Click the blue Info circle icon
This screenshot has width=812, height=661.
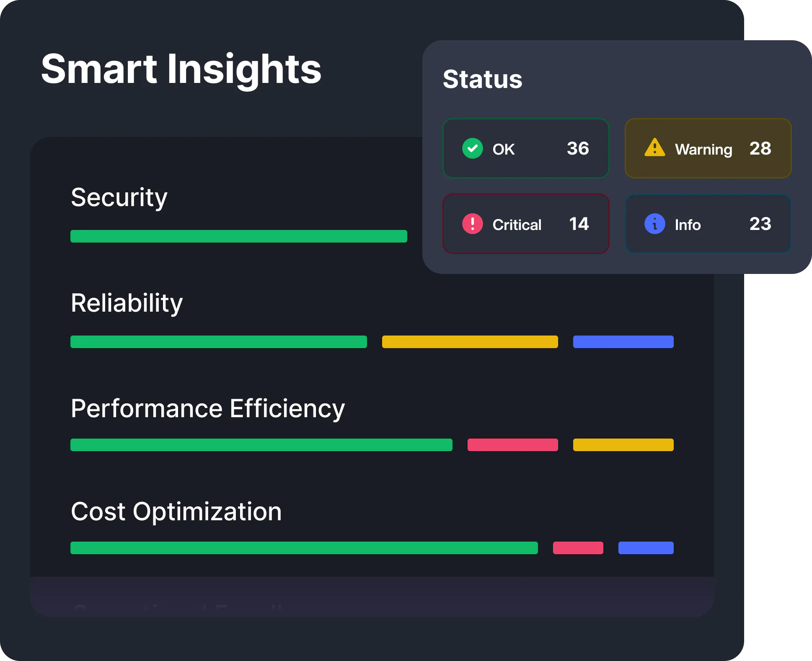click(654, 224)
